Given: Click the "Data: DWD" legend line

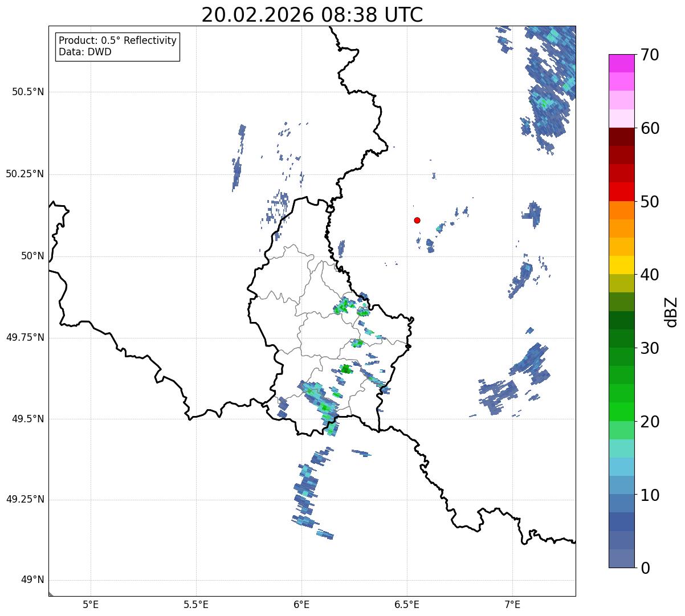Looking at the screenshot, I should pyautogui.click(x=85, y=52).
